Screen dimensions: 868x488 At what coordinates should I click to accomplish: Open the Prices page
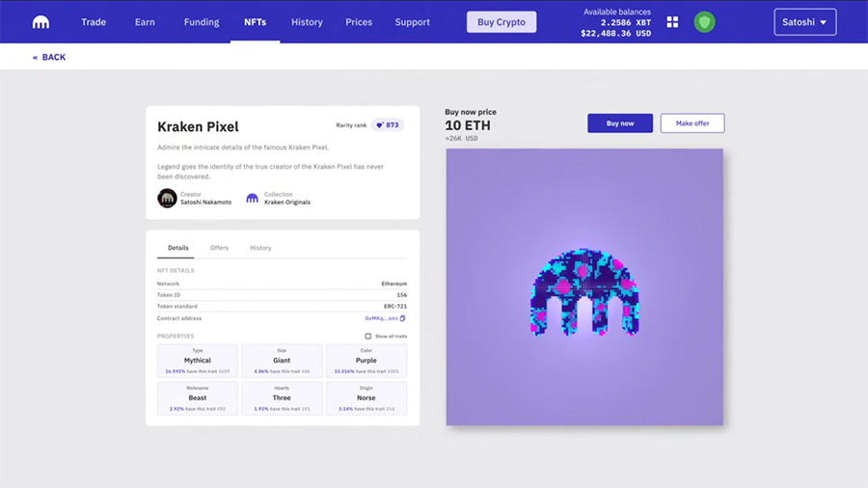[x=359, y=22]
